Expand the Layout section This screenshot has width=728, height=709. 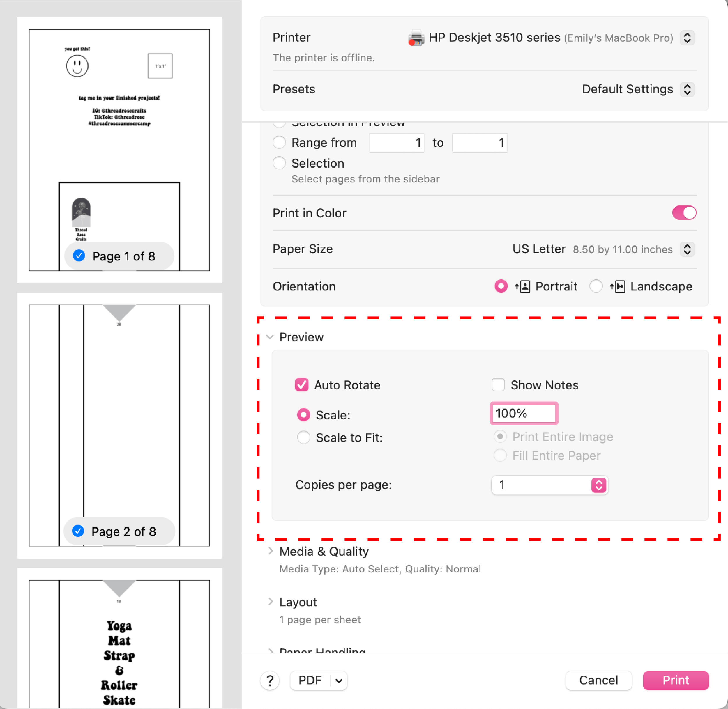point(271,602)
